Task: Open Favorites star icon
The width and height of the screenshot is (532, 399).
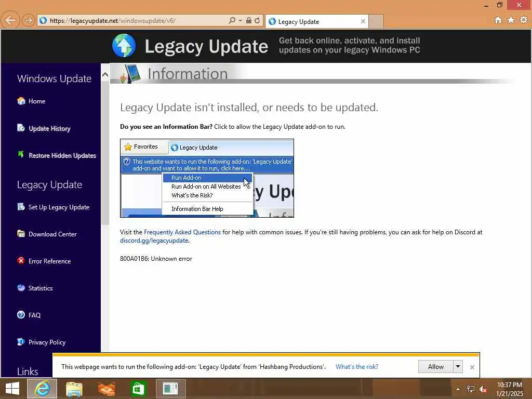Action: (x=511, y=20)
